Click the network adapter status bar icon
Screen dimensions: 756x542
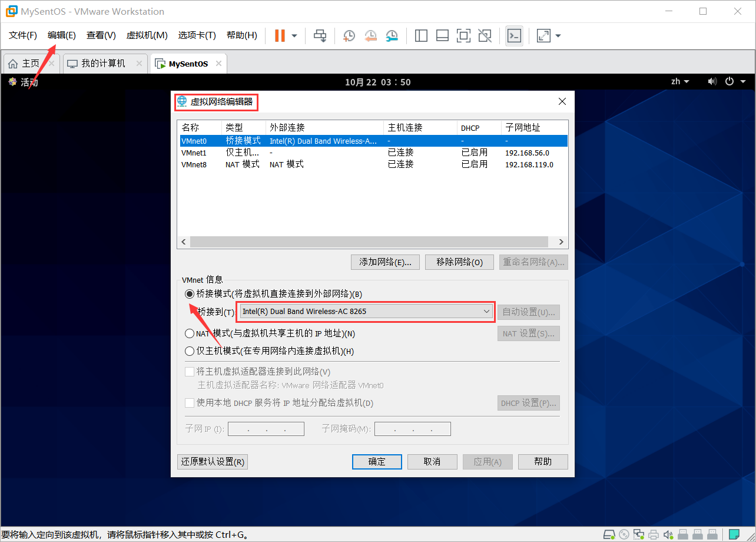pyautogui.click(x=639, y=534)
